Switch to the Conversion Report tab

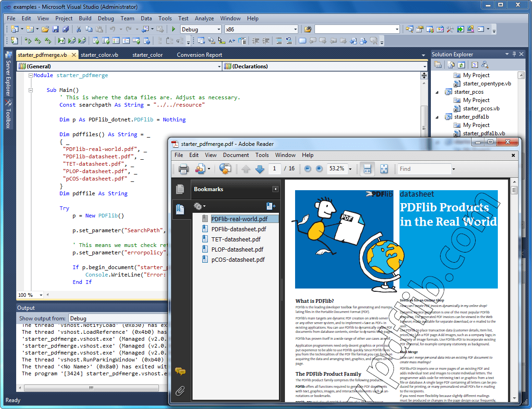199,55
